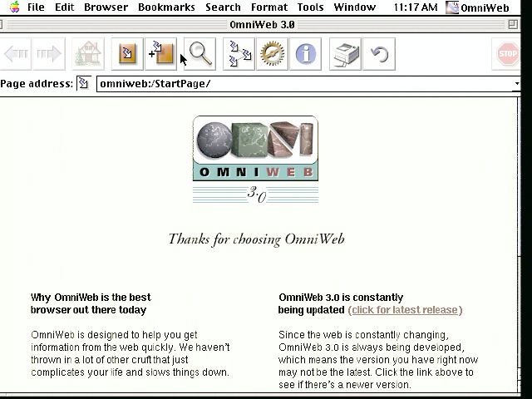Open the bookmarks icon in toolbar
The height and width of the screenshot is (399, 532).
[127, 54]
